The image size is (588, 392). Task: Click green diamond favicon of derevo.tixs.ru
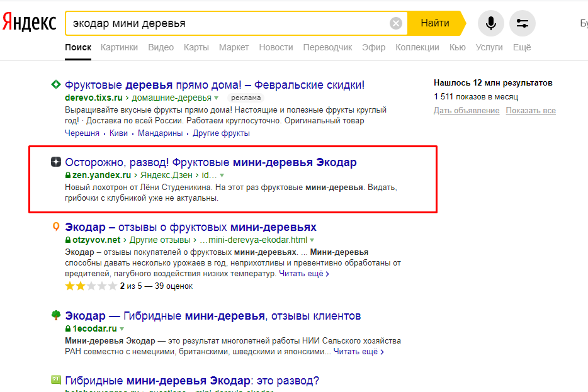(56, 84)
